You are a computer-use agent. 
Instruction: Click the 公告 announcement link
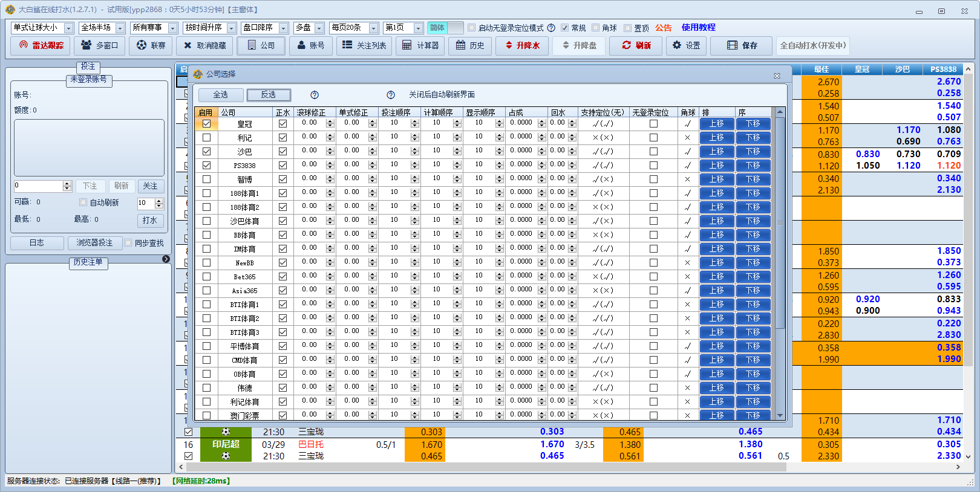(663, 28)
